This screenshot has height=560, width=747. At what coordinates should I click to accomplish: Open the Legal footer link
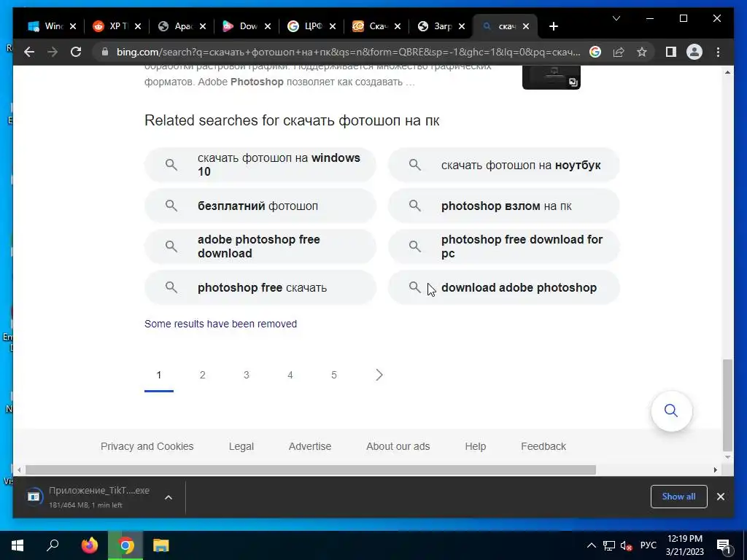(241, 446)
